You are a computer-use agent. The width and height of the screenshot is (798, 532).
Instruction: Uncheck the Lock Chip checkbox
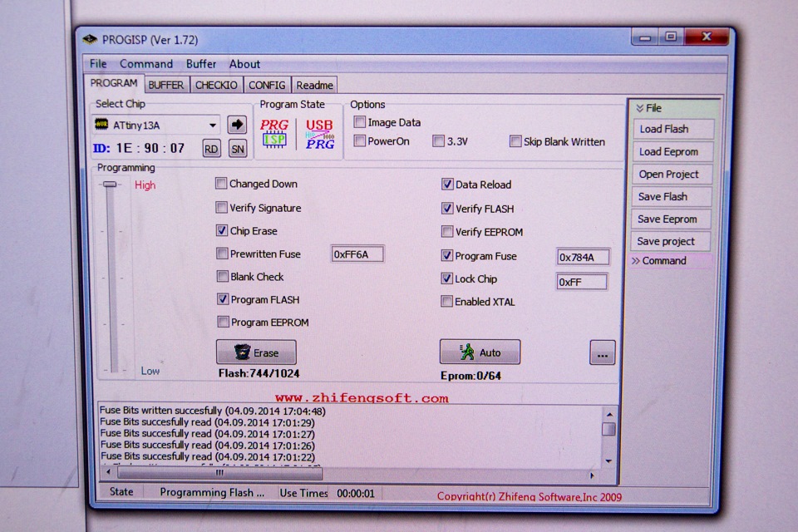point(447,278)
